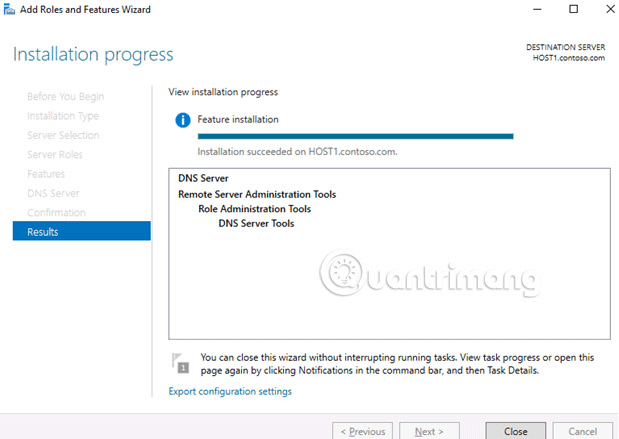Minimize the wizard window
Viewport: 619px width, 439px height.
pos(537,9)
